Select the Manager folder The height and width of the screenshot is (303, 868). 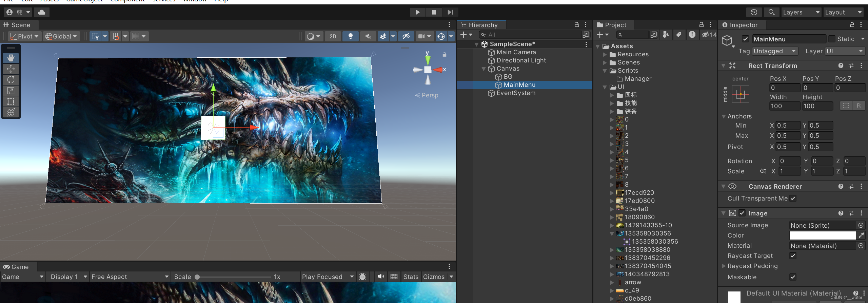[638, 79]
